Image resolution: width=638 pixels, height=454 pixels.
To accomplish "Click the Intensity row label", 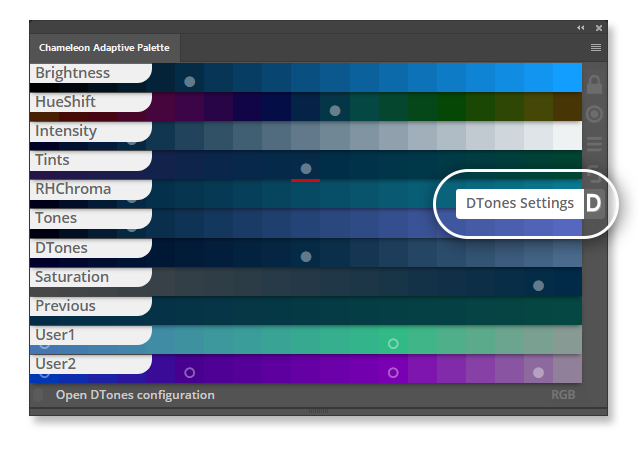I will (91, 131).
